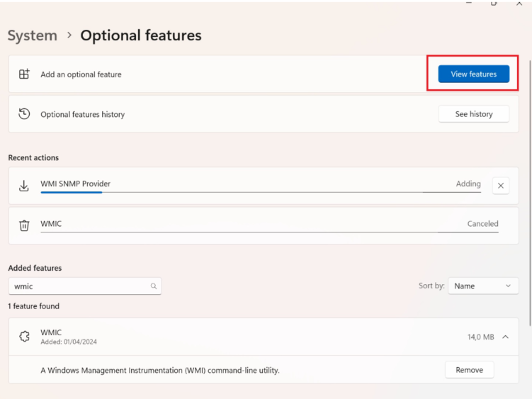Click the WMIC Canceled recent action row
Image resolution: width=532 pixels, height=399 pixels.
click(264, 225)
